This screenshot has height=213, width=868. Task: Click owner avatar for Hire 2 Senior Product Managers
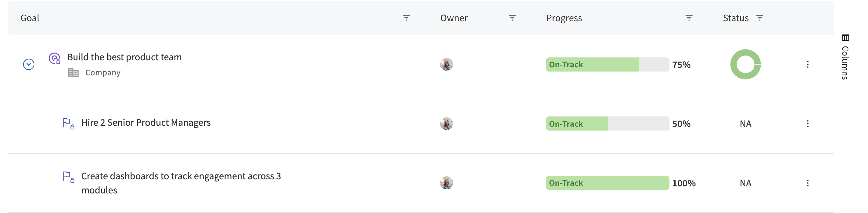tap(446, 124)
